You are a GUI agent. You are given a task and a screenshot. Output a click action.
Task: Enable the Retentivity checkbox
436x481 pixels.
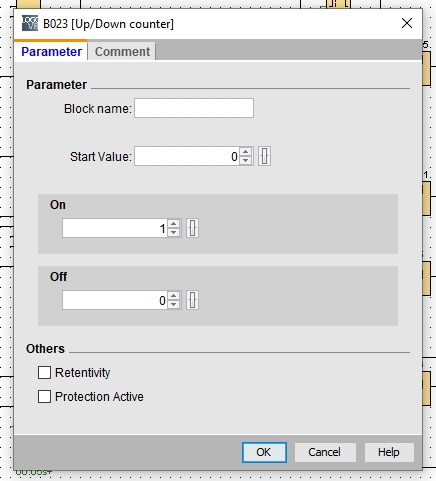pyautogui.click(x=44, y=372)
